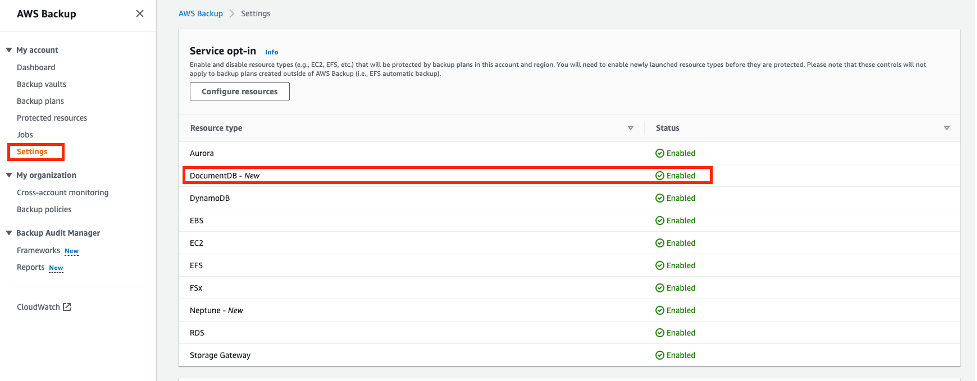Click the EC2 resource row
This screenshot has width=977, height=381.
coord(570,243)
